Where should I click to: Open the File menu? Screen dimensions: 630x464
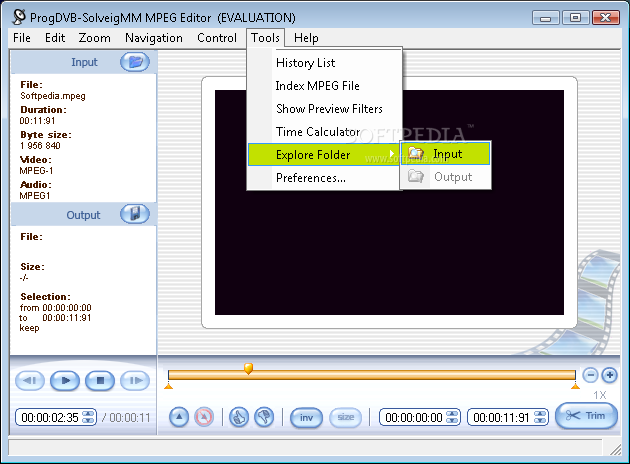click(22, 38)
